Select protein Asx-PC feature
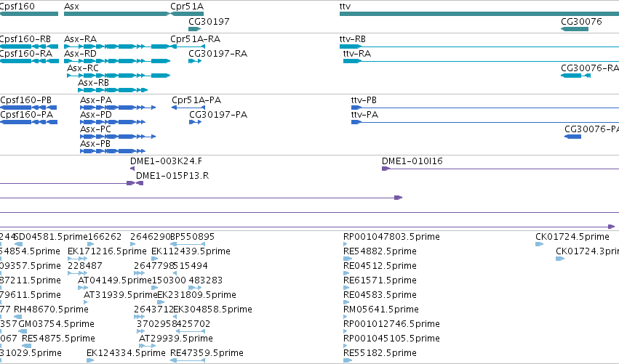 pyautogui.click(x=118, y=137)
